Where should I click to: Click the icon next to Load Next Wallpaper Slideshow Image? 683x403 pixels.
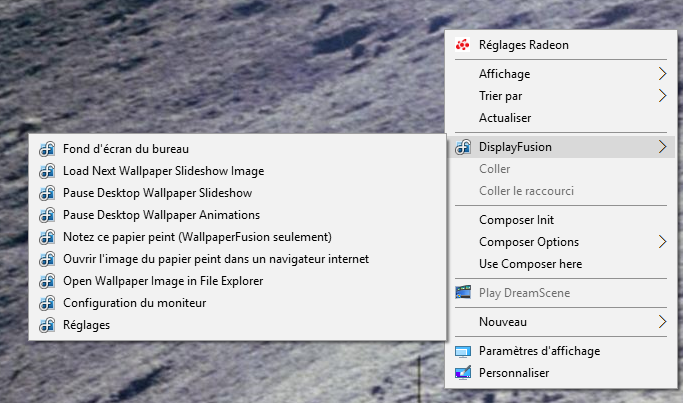46,171
